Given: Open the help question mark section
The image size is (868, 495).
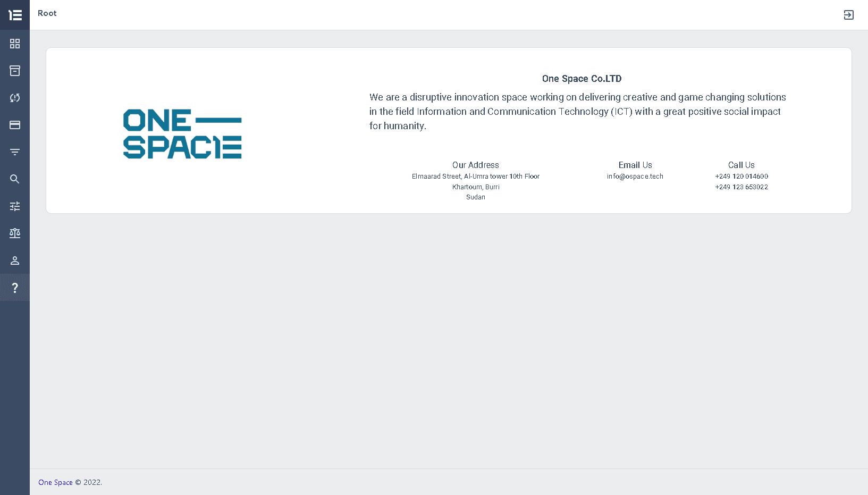Looking at the screenshot, I should 14,288.
